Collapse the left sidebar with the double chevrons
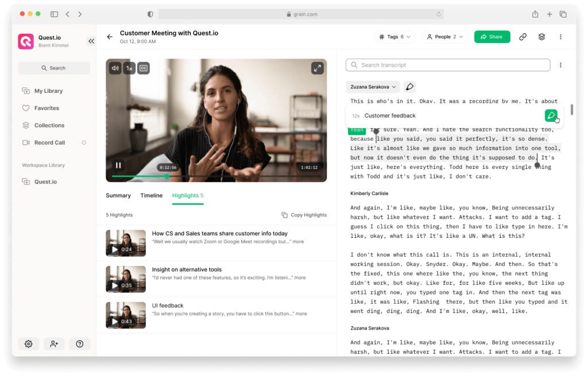The height and width of the screenshot is (376, 588). coord(91,41)
